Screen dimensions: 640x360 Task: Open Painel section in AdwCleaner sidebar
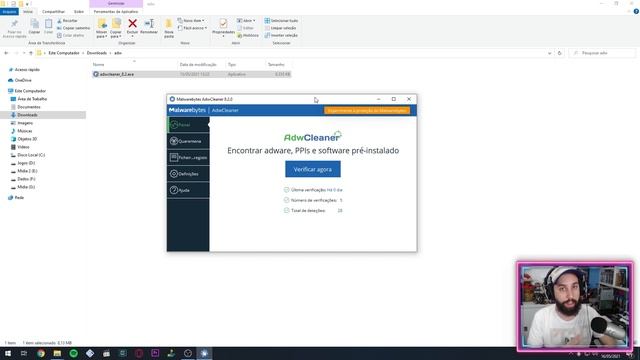click(x=188, y=124)
